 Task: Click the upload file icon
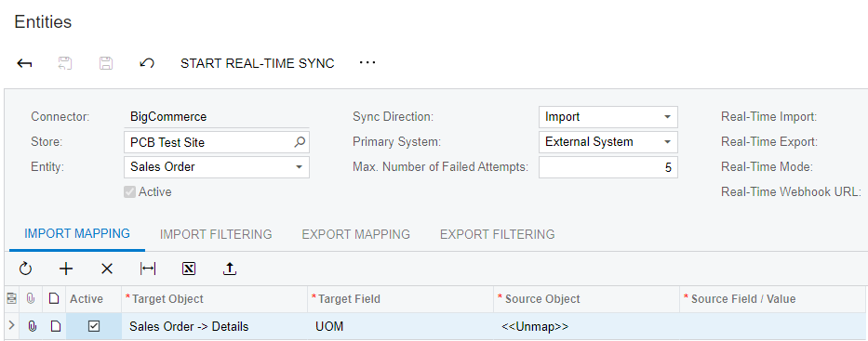point(230,269)
